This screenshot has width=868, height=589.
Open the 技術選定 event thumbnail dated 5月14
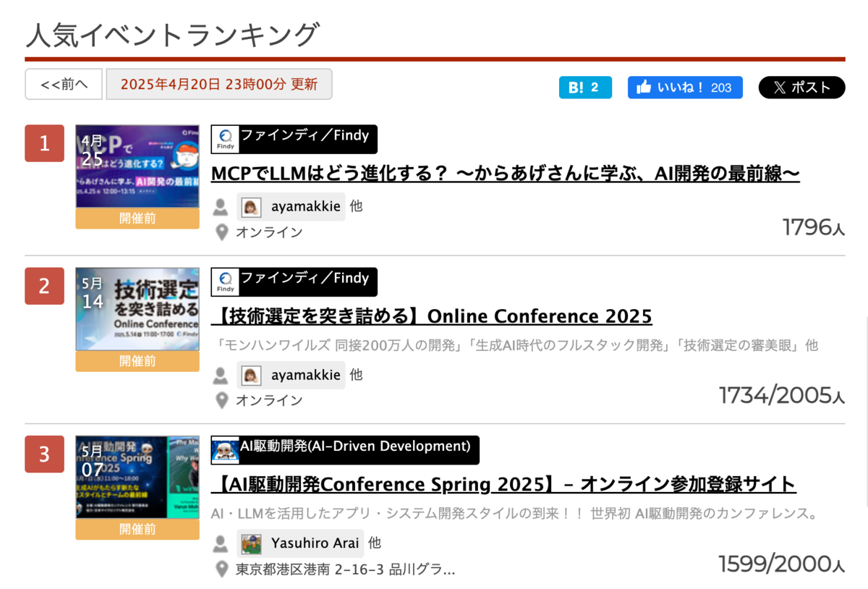(x=137, y=309)
